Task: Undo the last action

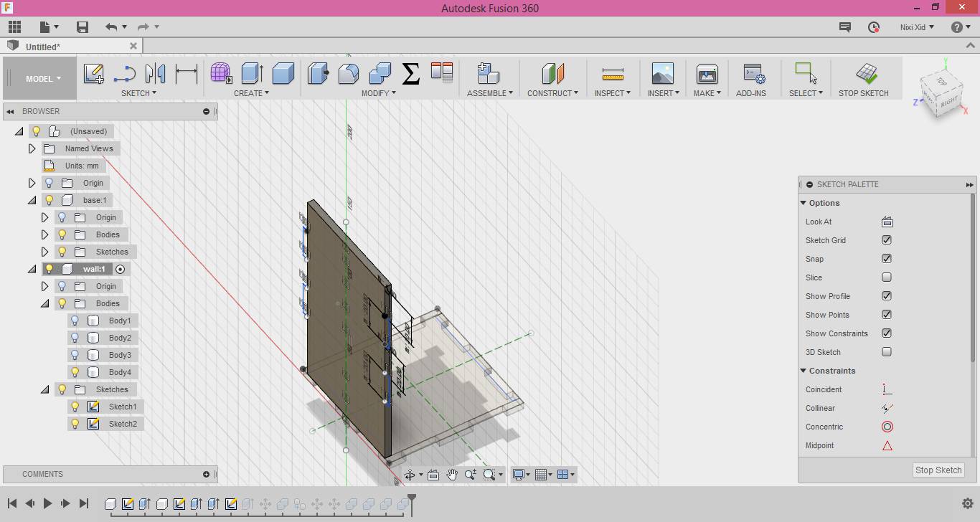Action: (x=111, y=27)
